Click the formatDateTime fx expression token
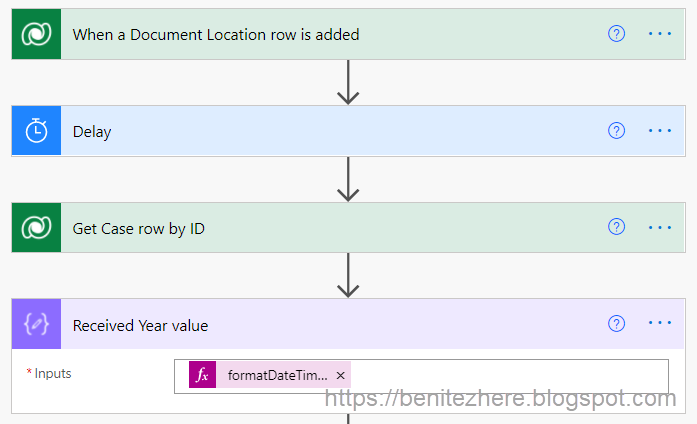 pos(269,375)
